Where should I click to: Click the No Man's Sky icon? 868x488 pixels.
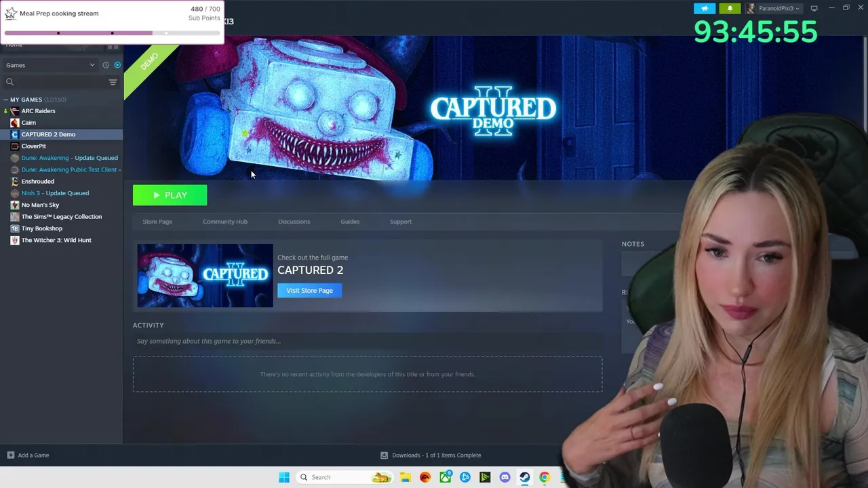pos(15,205)
